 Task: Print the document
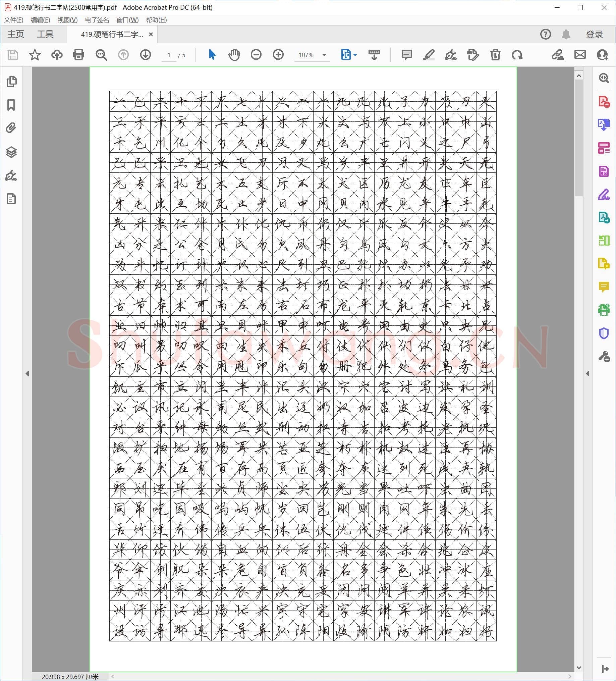click(79, 55)
